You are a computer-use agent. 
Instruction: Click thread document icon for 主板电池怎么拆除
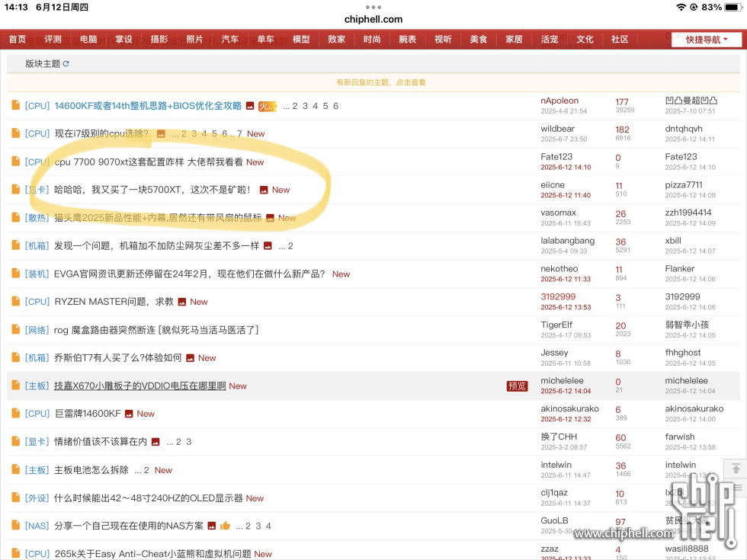[16, 469]
